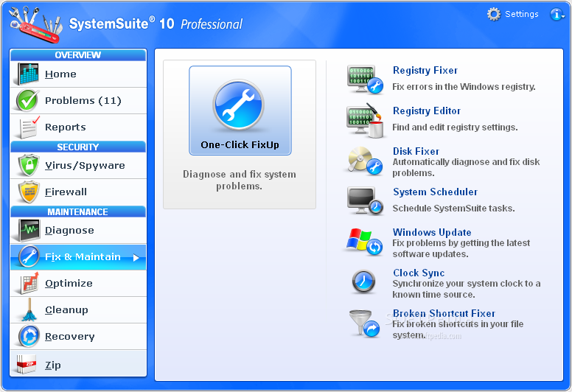Viewport: 572px width, 392px height.
Task: Click the Clock Sync clock icon
Action: [x=363, y=282]
